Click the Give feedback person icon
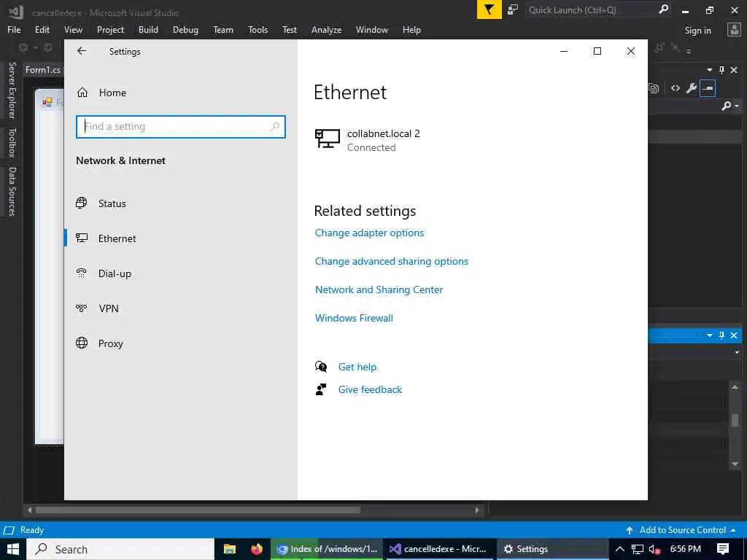The width and height of the screenshot is (747, 560). [x=321, y=389]
